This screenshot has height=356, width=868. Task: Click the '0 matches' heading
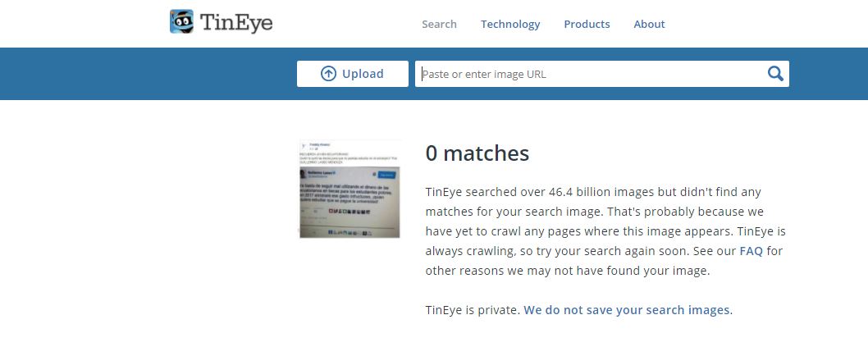coord(477,153)
